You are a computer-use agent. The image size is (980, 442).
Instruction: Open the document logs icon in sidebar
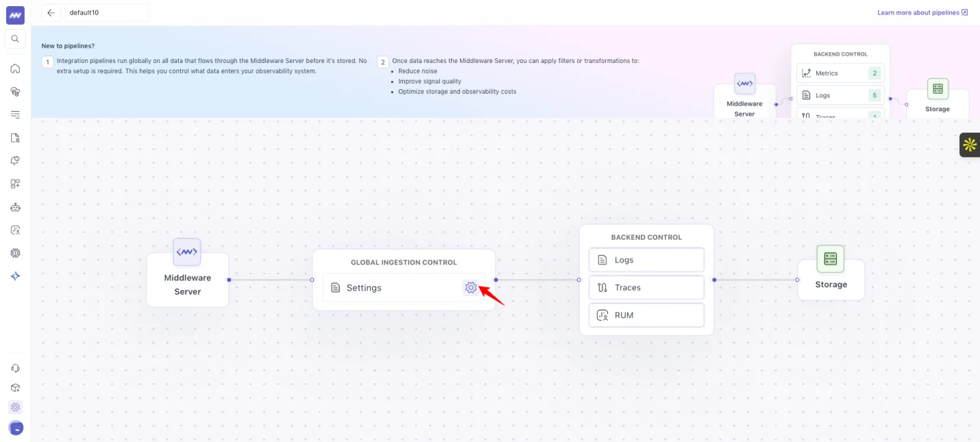point(15,138)
